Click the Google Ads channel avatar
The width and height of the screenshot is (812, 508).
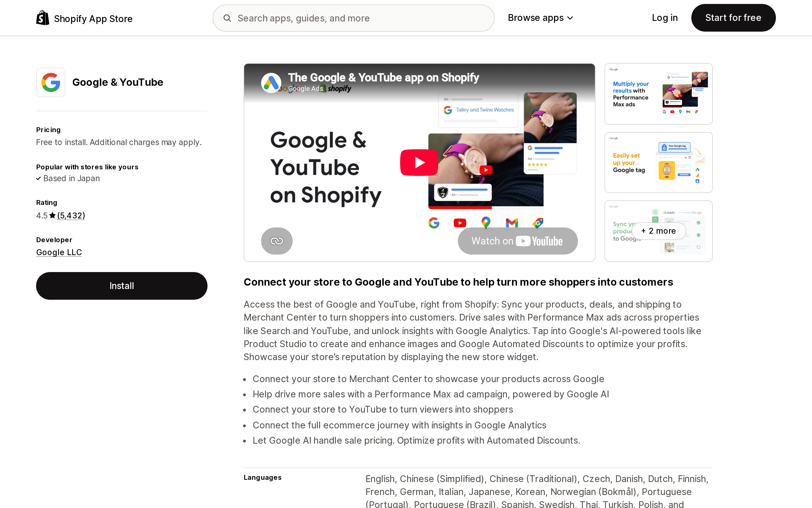coord(271,83)
